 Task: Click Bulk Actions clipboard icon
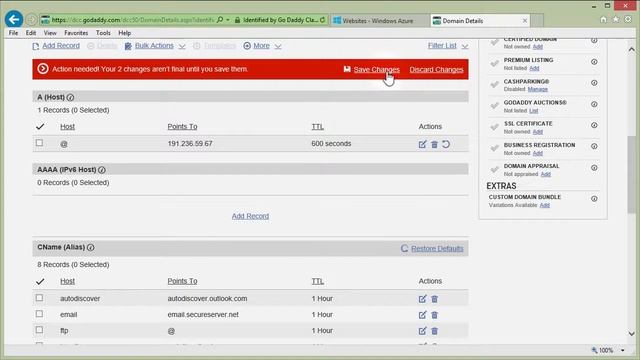tap(128, 46)
